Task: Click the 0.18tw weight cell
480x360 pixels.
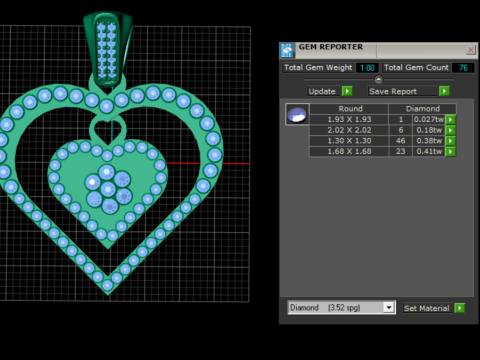Action: tap(429, 130)
